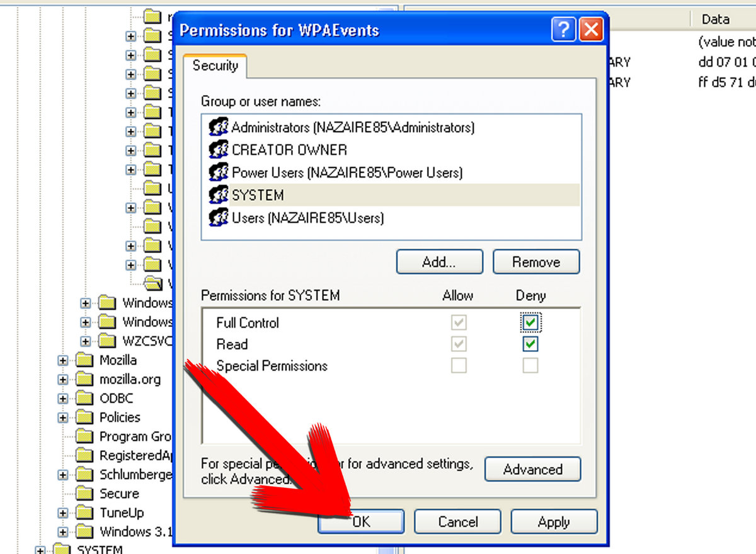Switch to the Security tab
Screen dimensions: 756x554
(215, 65)
